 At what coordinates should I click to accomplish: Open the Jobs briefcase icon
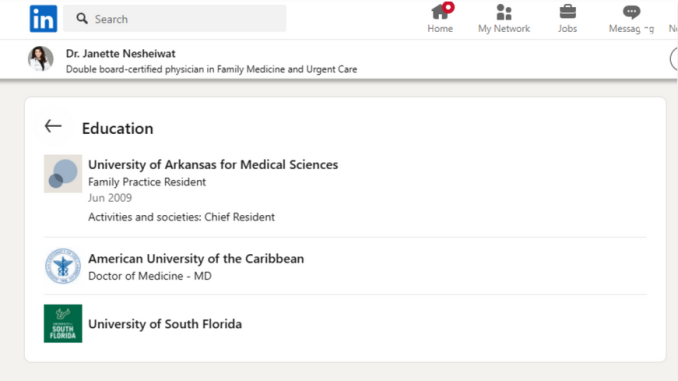(567, 12)
